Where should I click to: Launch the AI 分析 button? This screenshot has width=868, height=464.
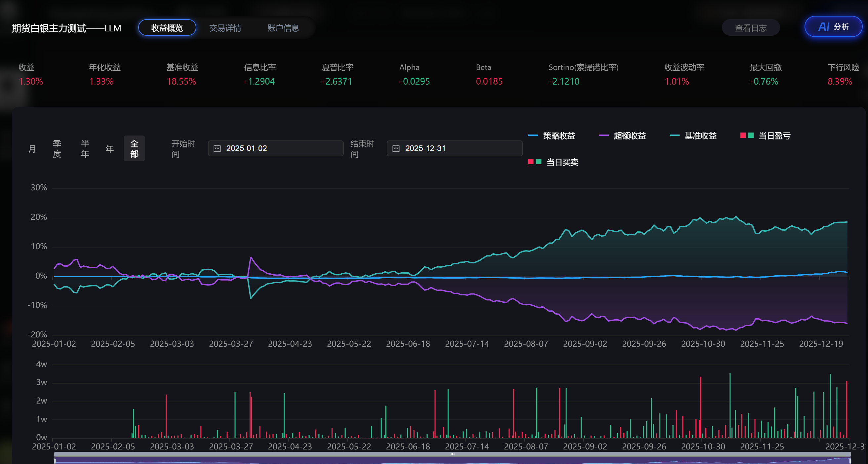click(833, 27)
